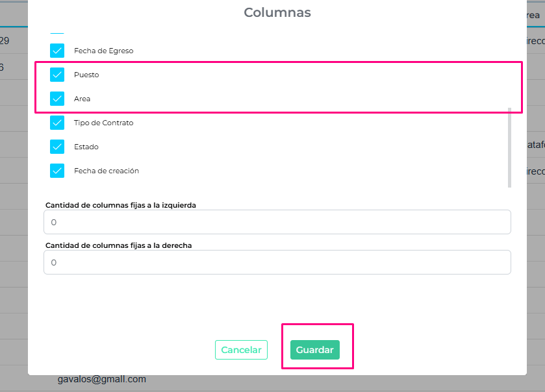Click the 'Fecha de creación' label text

(x=107, y=171)
